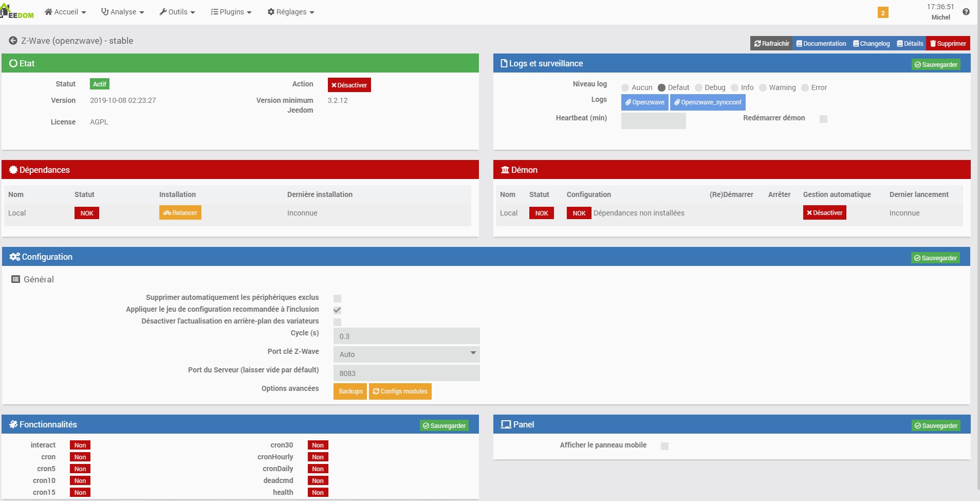The height and width of the screenshot is (501, 980).
Task: Click daemon Configuration NOK badge
Action: 579,213
